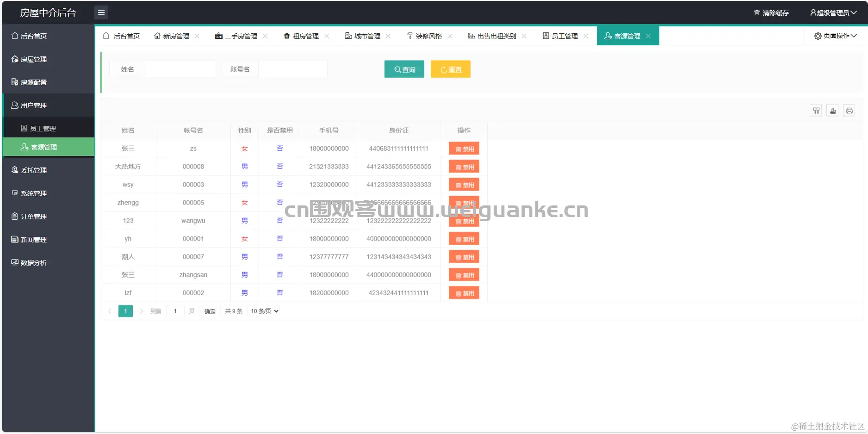Open 员工管理 submenu item in the sidebar
The image size is (868, 434).
pos(48,129)
